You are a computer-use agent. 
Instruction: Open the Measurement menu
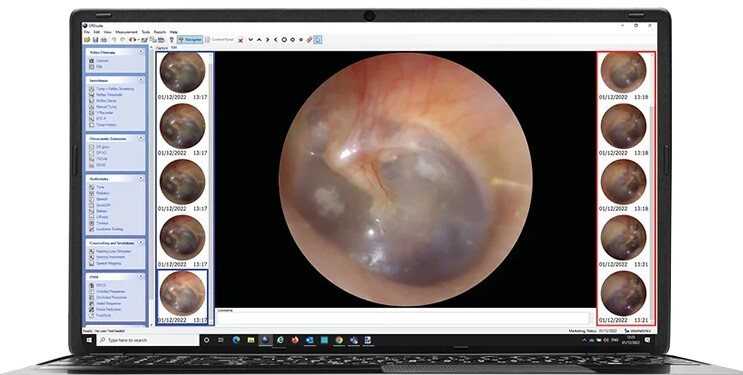pyautogui.click(x=127, y=32)
